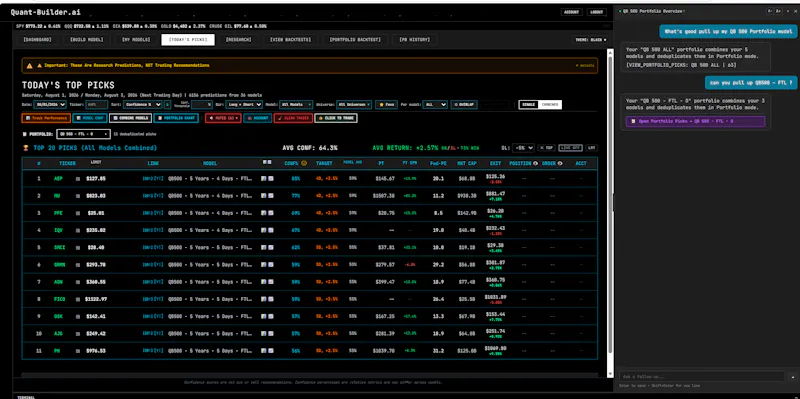
Task: Click the sort direction arrow next to Sort
Action: 167,105
